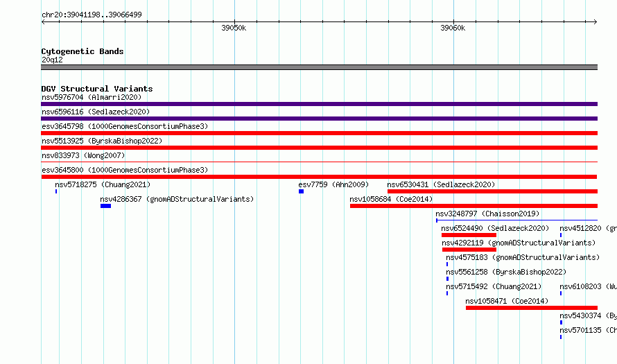
Task: Select the purple bar under nsv5976704
Action: pos(319,104)
